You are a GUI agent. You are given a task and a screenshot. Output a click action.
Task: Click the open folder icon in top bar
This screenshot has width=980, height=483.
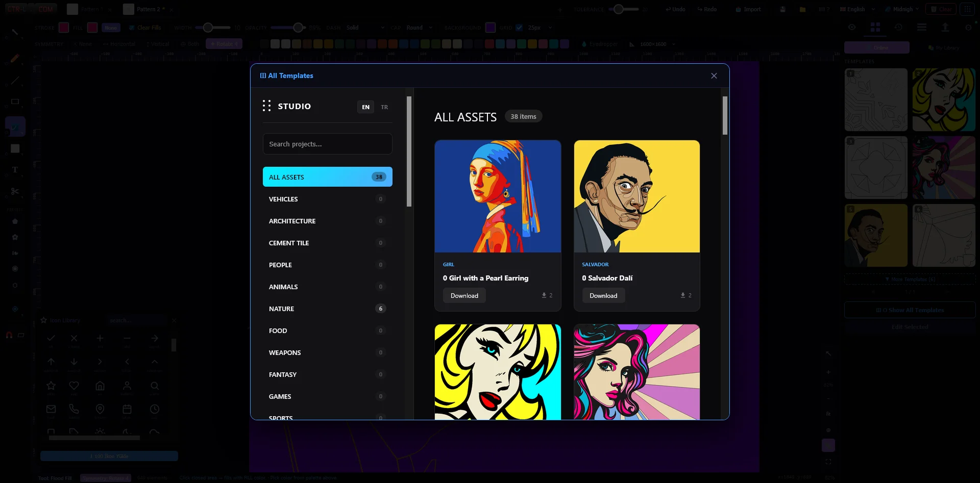coord(802,9)
